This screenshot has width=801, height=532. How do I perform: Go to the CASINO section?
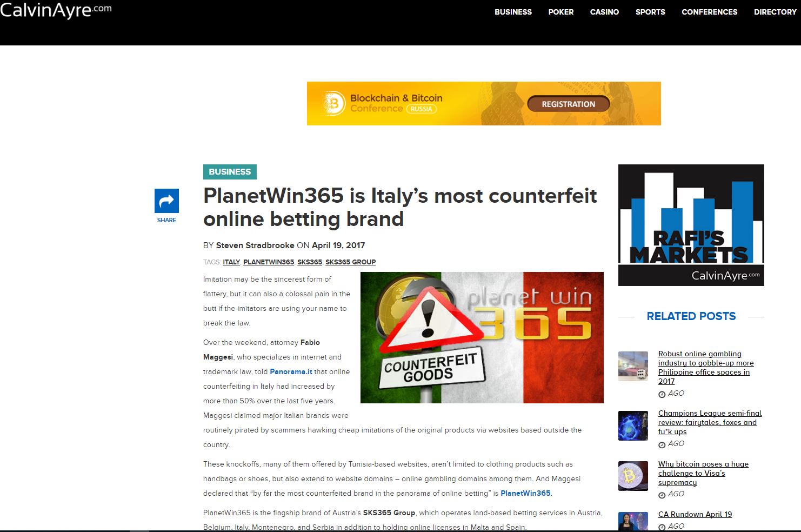(604, 12)
